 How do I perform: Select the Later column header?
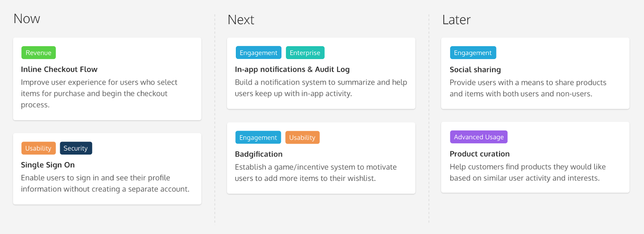point(456,20)
